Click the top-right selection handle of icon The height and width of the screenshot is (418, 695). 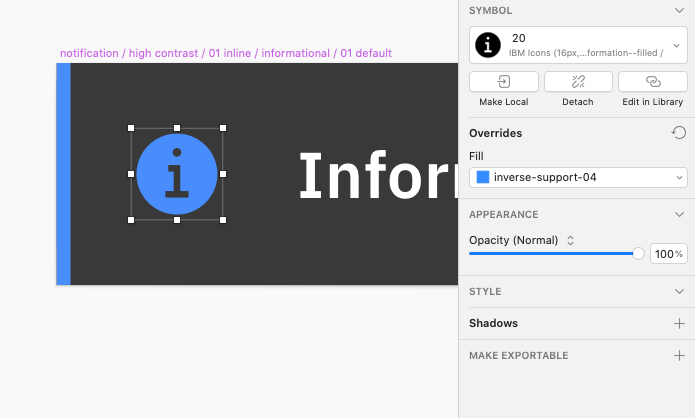[223, 128]
